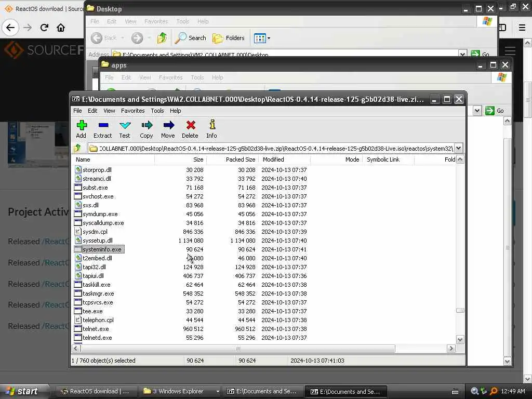The image size is (532, 399).
Task: Open the Back history dropdown in Desktop window
Action: point(123,38)
